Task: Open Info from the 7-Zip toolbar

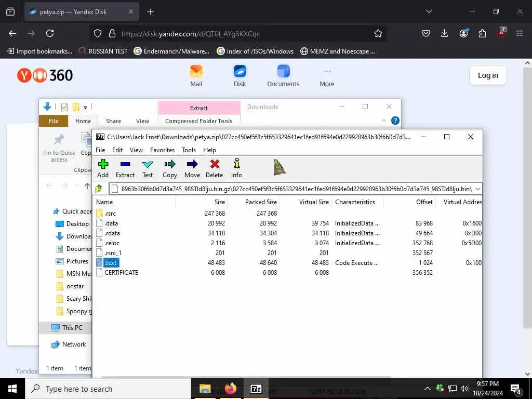Action: 236,169
